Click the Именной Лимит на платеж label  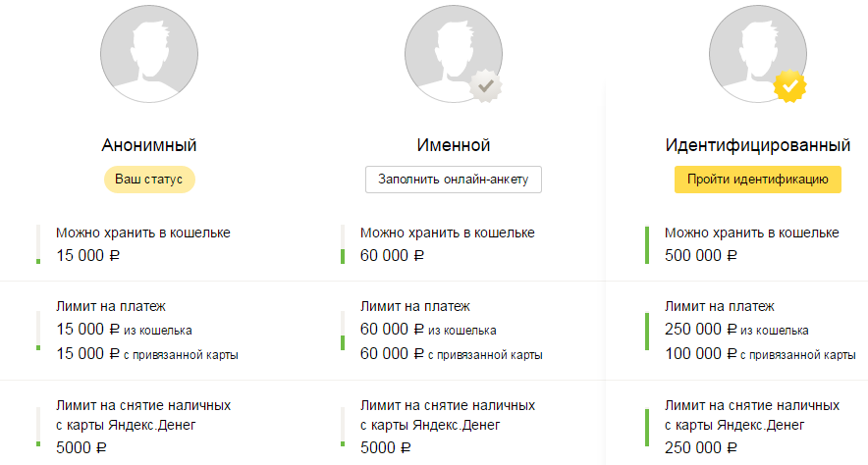pos(415,307)
